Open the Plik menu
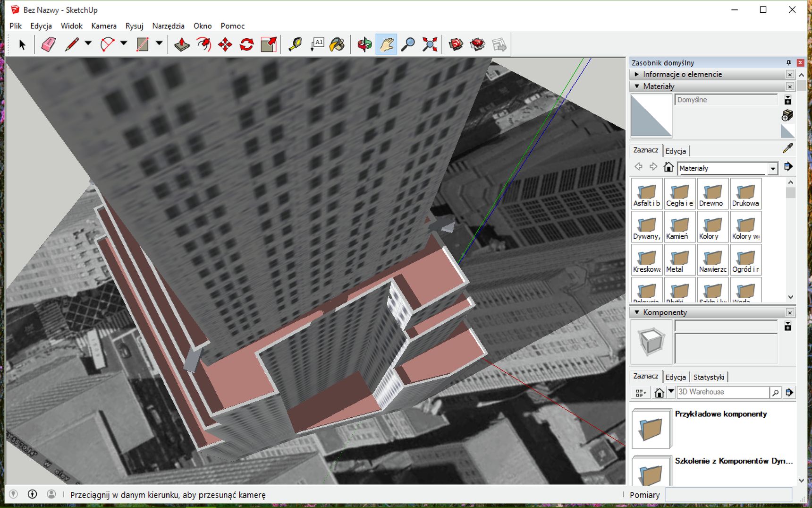This screenshot has height=508, width=812. 16,26
